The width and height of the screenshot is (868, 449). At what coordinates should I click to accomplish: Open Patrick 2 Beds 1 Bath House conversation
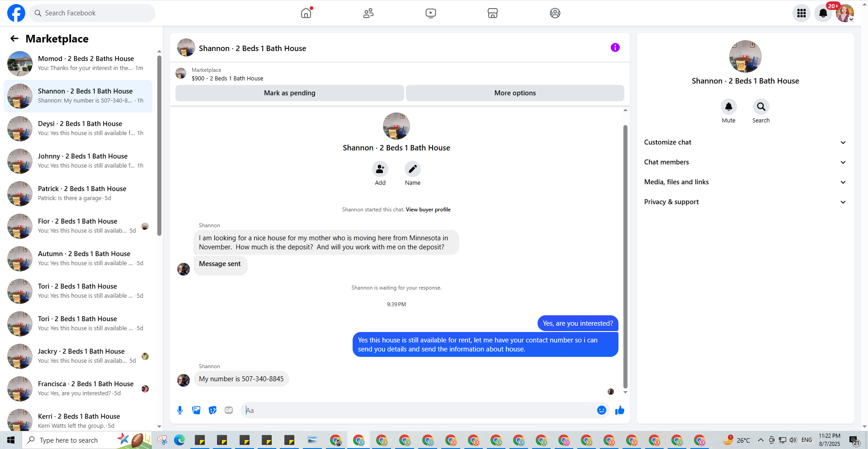click(78, 194)
